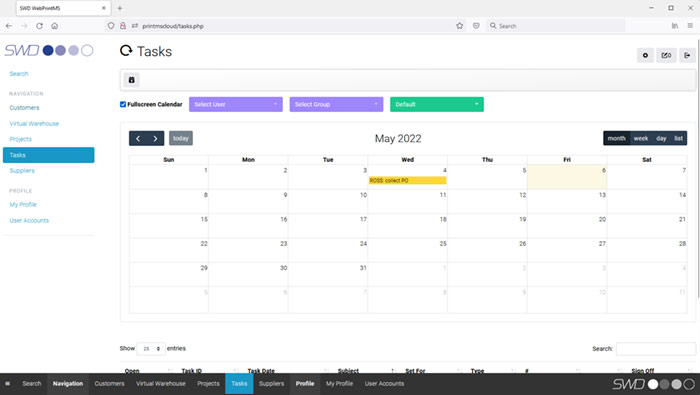Click Suppliers in bottom bar

point(271,383)
